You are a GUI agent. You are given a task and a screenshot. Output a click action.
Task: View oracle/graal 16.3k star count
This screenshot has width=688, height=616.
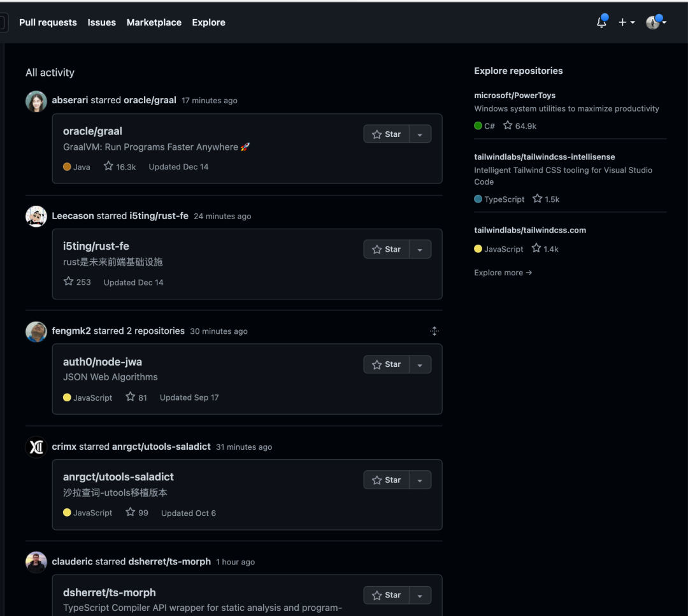click(x=120, y=166)
